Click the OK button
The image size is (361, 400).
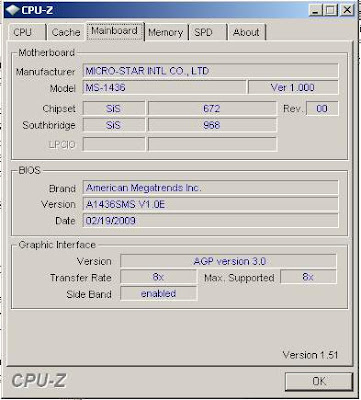(x=319, y=381)
